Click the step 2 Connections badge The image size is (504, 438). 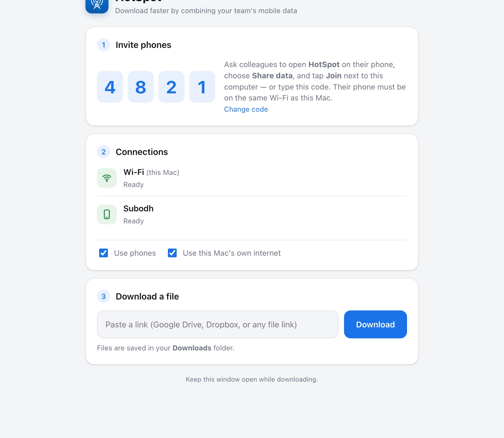pos(104,152)
